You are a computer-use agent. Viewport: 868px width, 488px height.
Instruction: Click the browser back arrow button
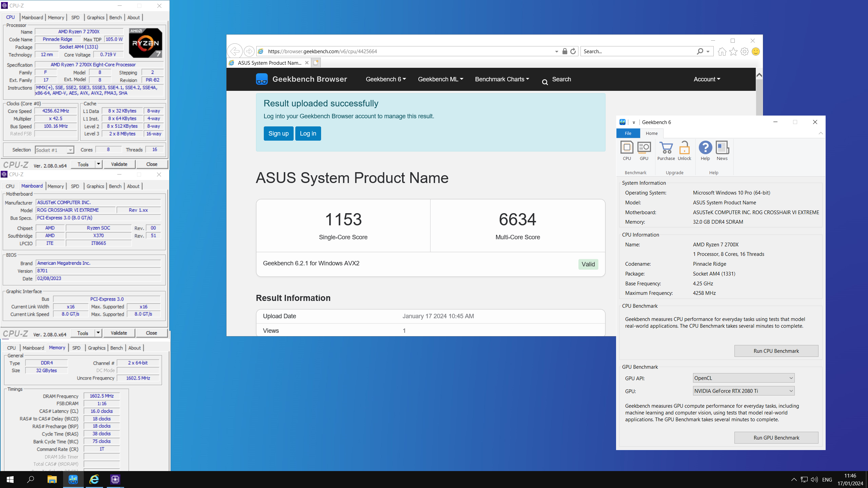tap(235, 51)
